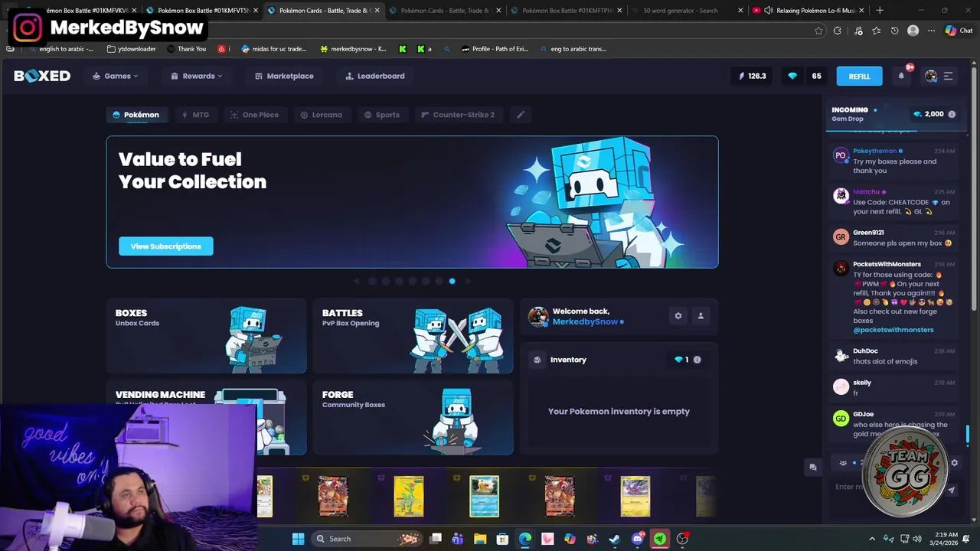
Task: Select the MTG category tab
Action: (195, 115)
